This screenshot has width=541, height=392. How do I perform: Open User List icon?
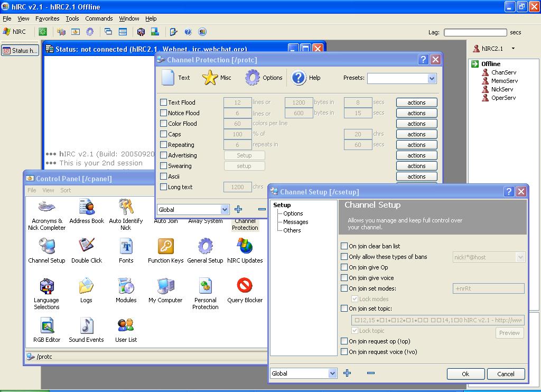tap(126, 325)
